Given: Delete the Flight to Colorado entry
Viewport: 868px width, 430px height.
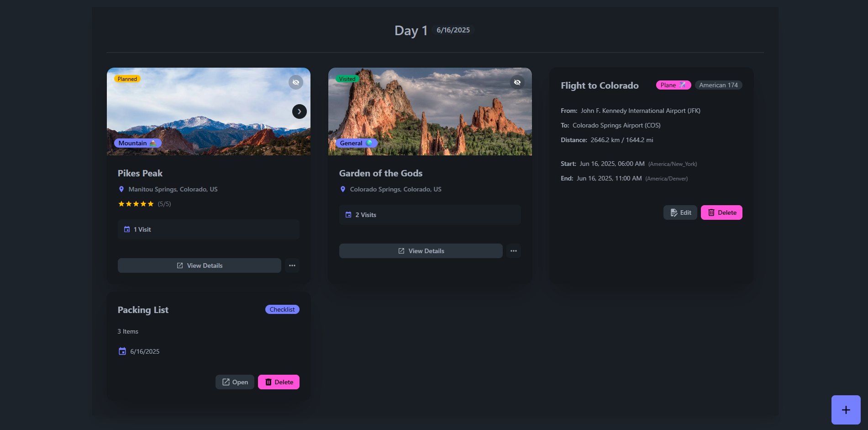Looking at the screenshot, I should click(x=721, y=212).
